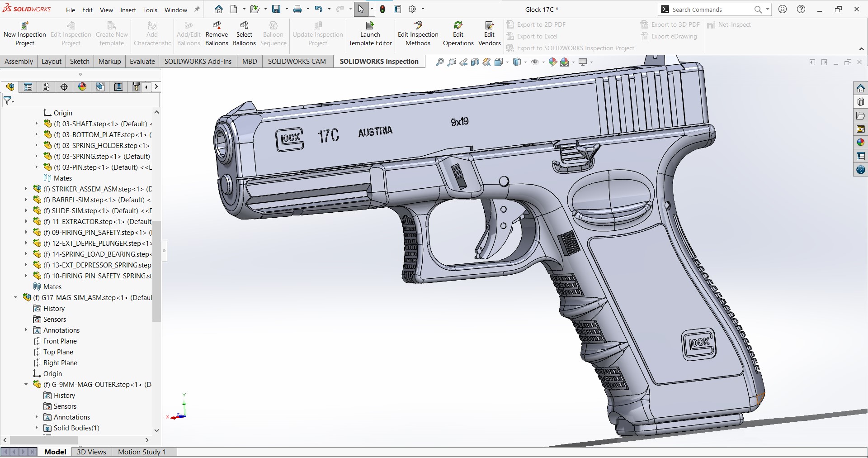Viewport: 868px width, 458px height.
Task: Pin the menu bar with the pushpin
Action: [x=197, y=10]
